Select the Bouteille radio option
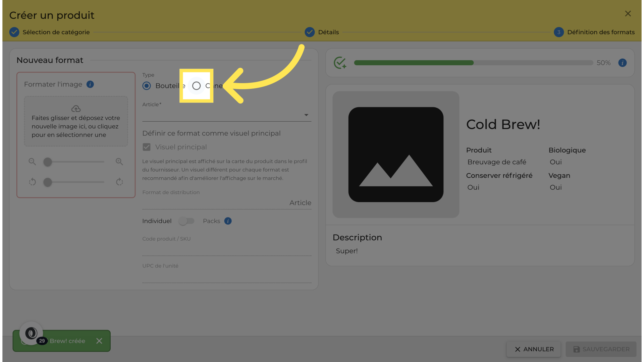 (147, 86)
